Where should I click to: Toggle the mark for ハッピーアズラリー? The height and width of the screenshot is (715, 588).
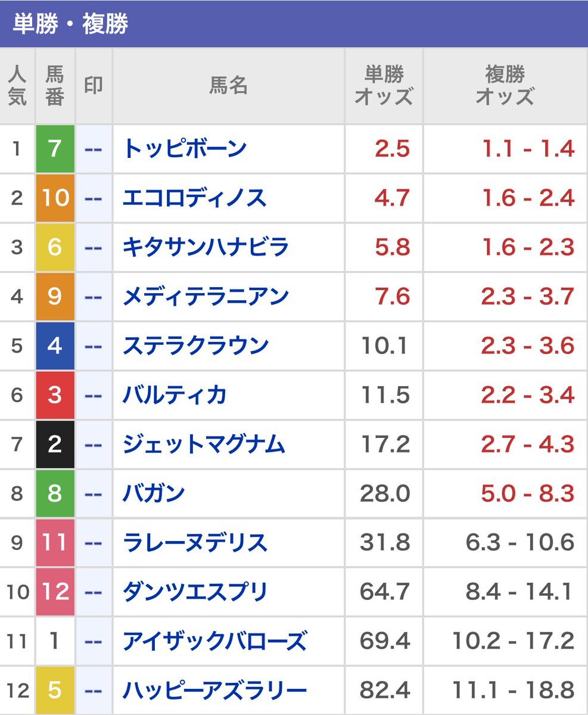coord(93,689)
